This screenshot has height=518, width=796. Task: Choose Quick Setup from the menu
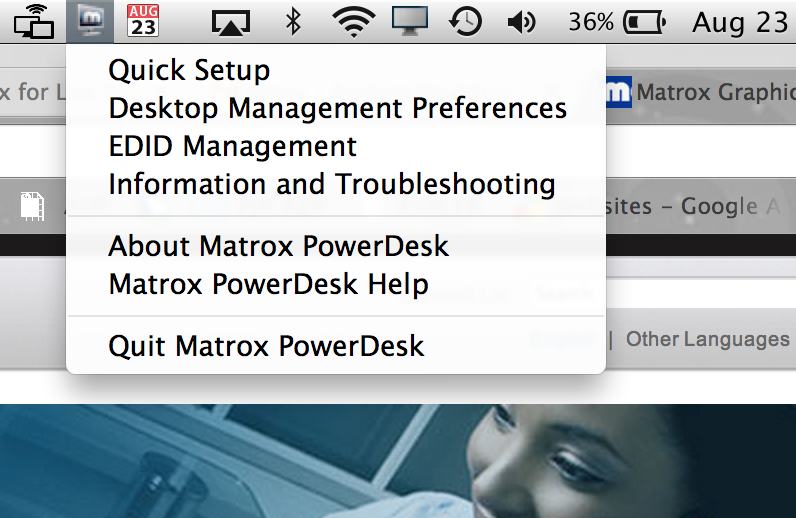pos(189,70)
